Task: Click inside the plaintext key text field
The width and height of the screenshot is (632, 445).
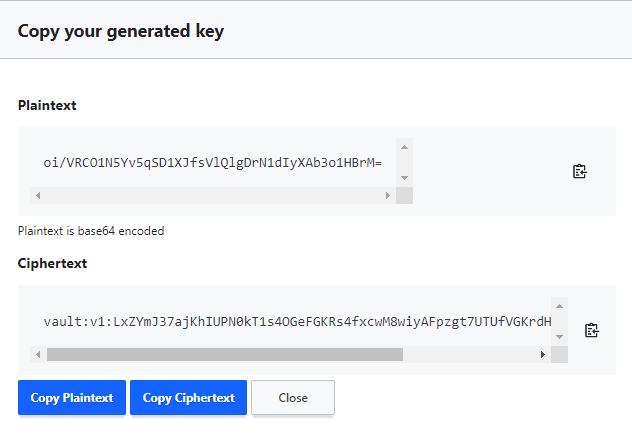Action: coord(213,163)
